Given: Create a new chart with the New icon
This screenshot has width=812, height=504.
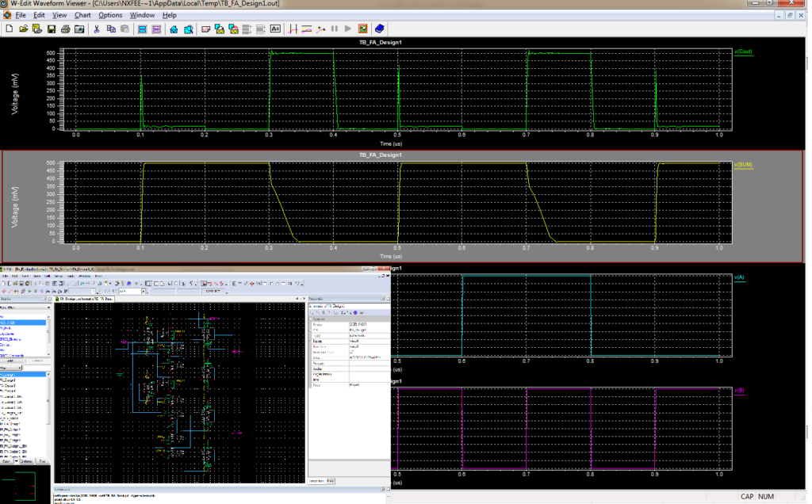Looking at the screenshot, I should click(11, 29).
